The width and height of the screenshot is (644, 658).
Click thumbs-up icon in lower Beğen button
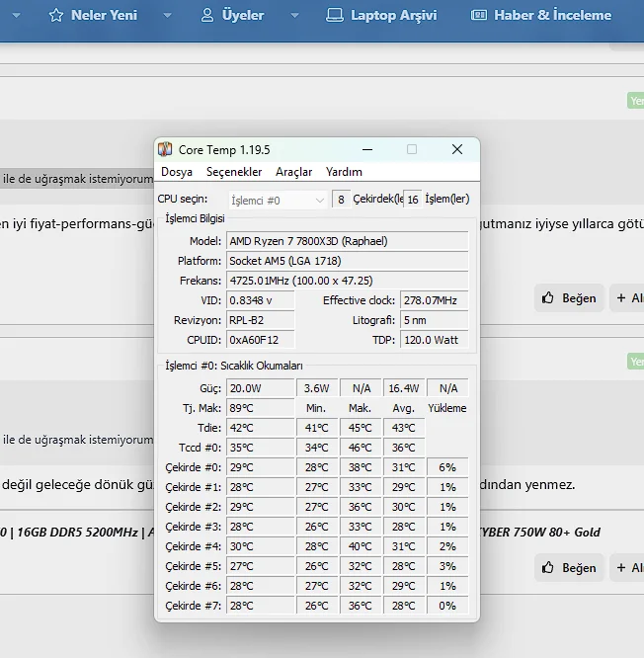pos(547,567)
